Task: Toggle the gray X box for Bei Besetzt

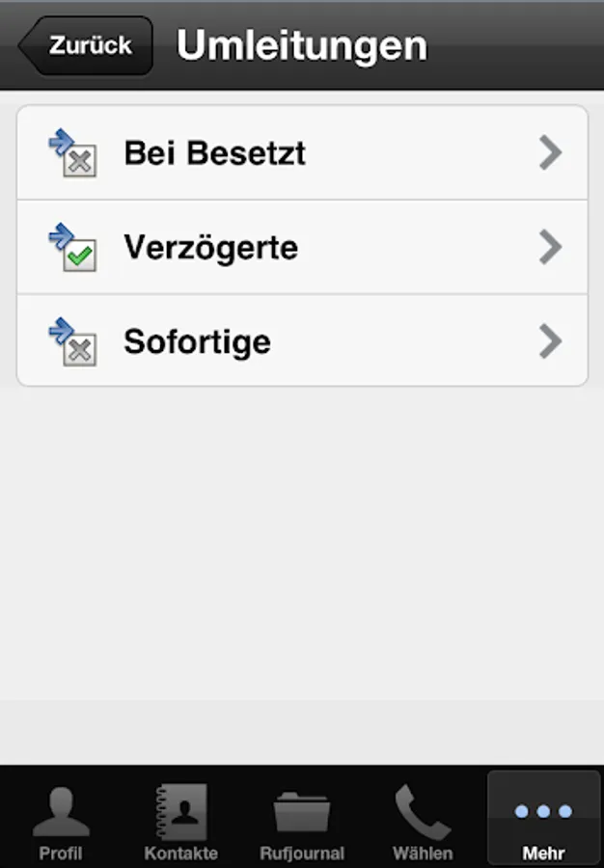Action: tap(80, 161)
